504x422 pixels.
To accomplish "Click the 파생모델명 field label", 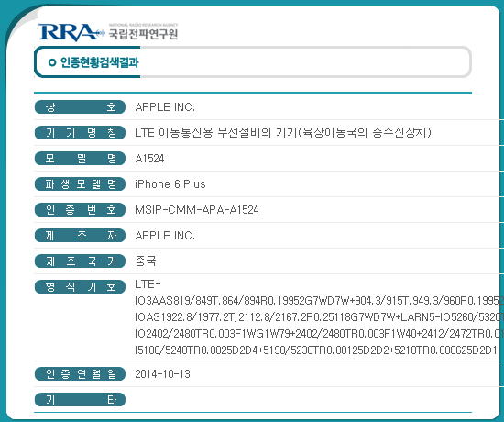I will coord(80,184).
